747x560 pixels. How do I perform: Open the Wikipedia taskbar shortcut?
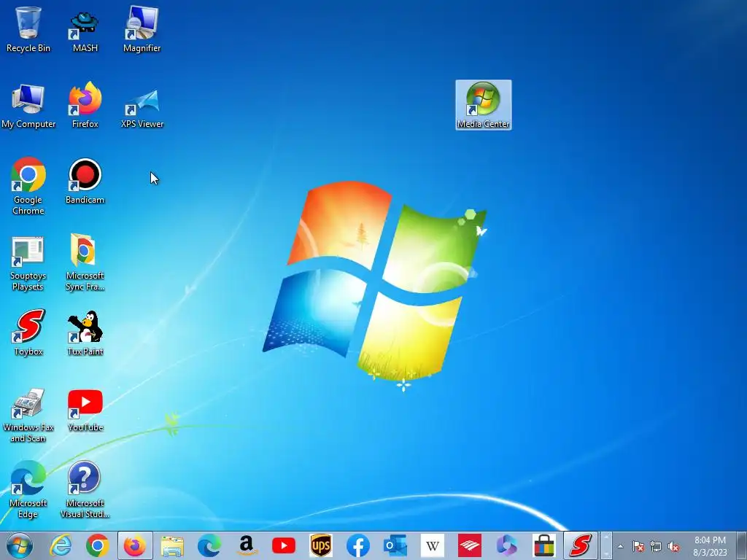tap(432, 545)
